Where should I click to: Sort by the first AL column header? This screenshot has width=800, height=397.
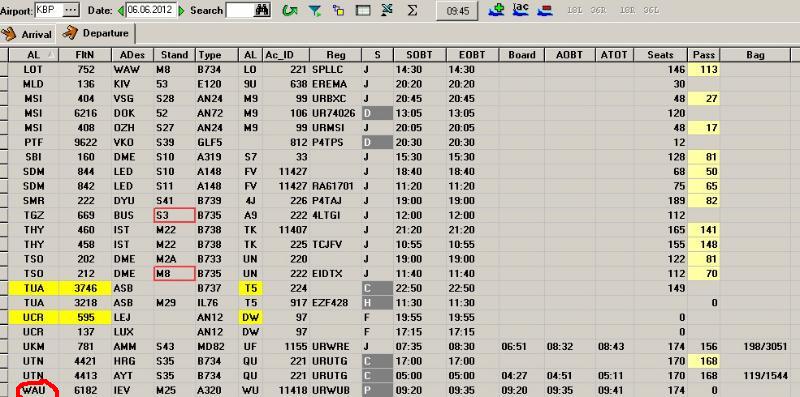pyautogui.click(x=34, y=55)
